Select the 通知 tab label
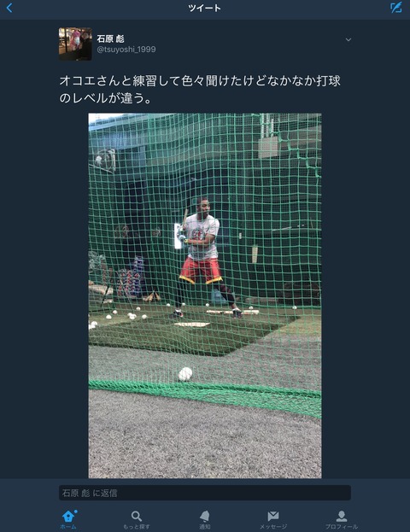Screen dimensions: 410x532 pos(205,527)
